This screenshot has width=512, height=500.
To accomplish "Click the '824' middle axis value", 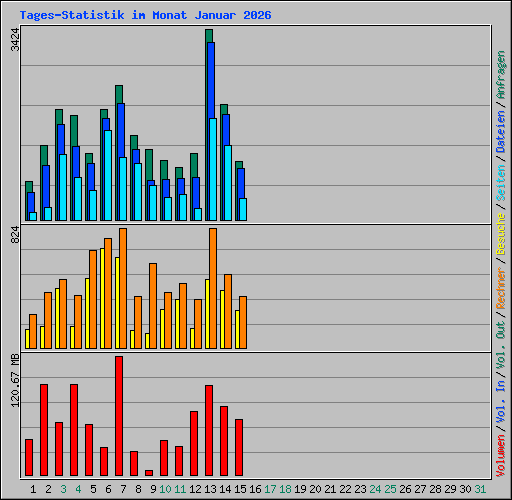I will click(x=15, y=234).
